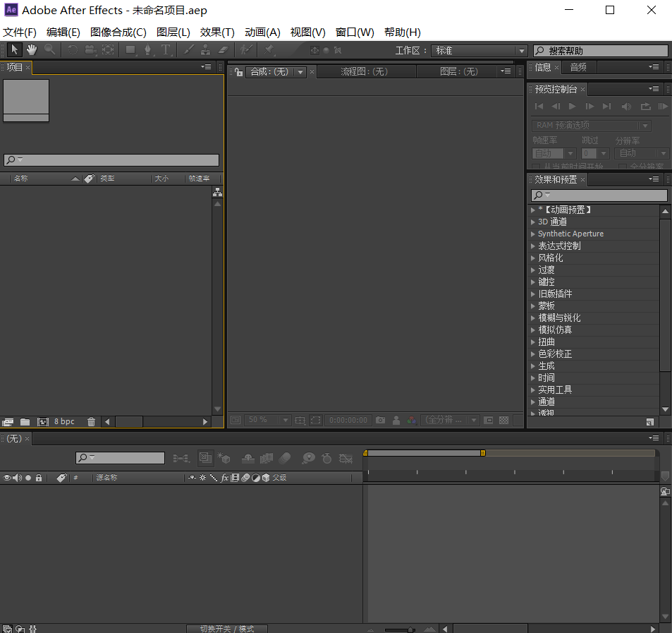Image resolution: width=672 pixels, height=633 pixels.
Task: Expand the 色彩校正 effects category
Action: pos(532,354)
